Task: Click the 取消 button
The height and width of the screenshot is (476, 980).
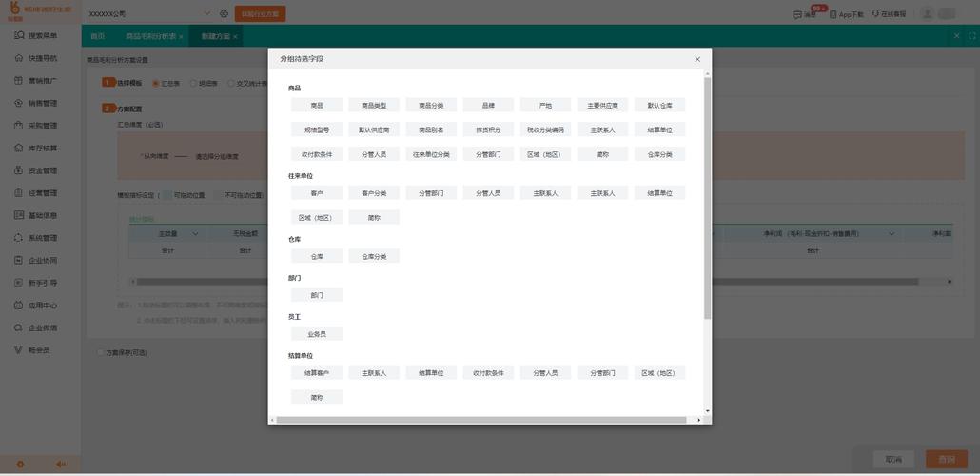Action: 893,460
